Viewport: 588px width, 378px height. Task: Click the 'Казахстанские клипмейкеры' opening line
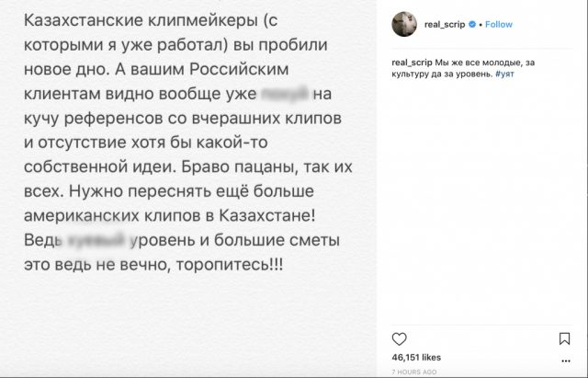coord(138,21)
